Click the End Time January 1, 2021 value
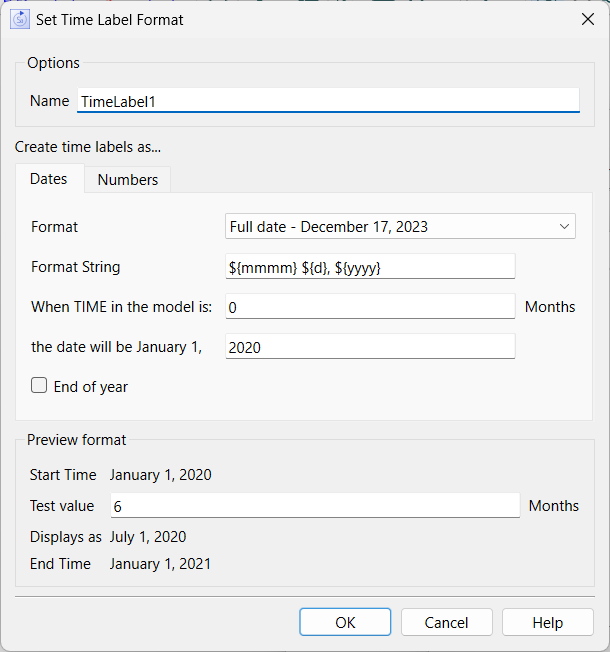 [x=161, y=564]
